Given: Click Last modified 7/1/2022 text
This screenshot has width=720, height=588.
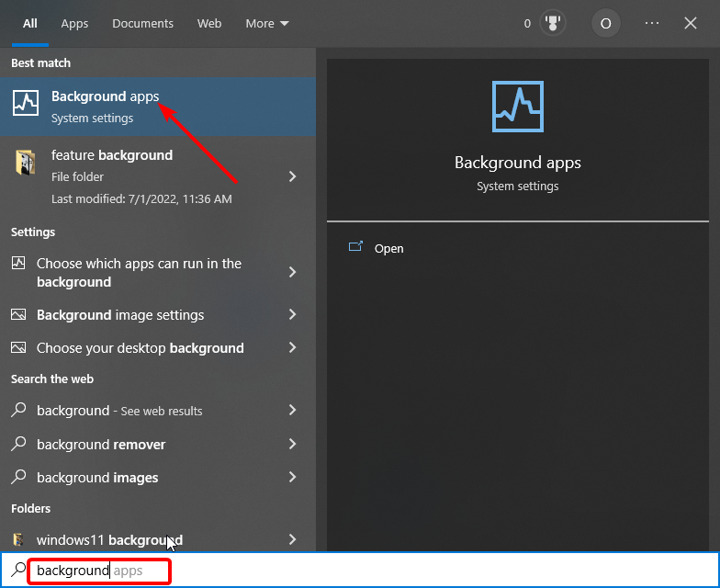Looking at the screenshot, I should 141,198.
